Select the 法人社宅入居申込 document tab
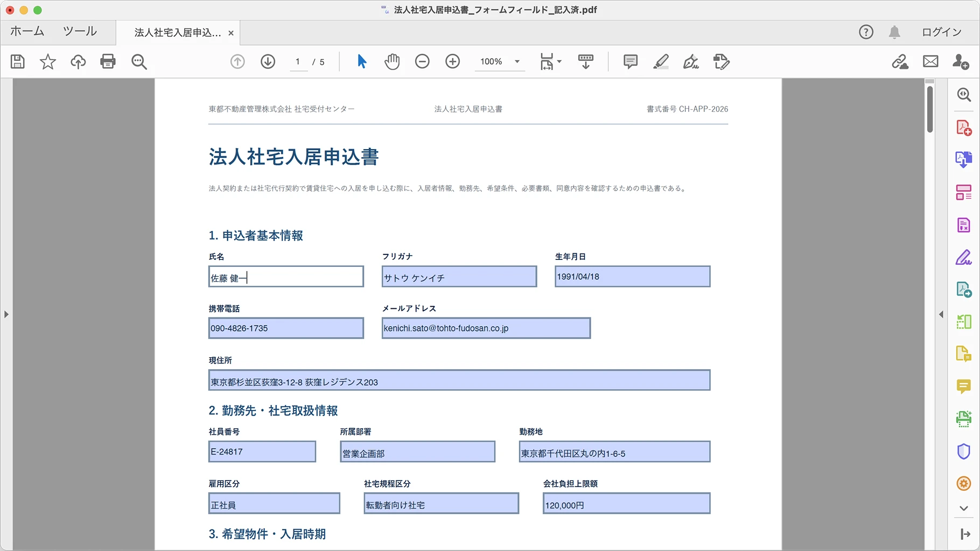The width and height of the screenshot is (980, 551). (x=178, y=33)
